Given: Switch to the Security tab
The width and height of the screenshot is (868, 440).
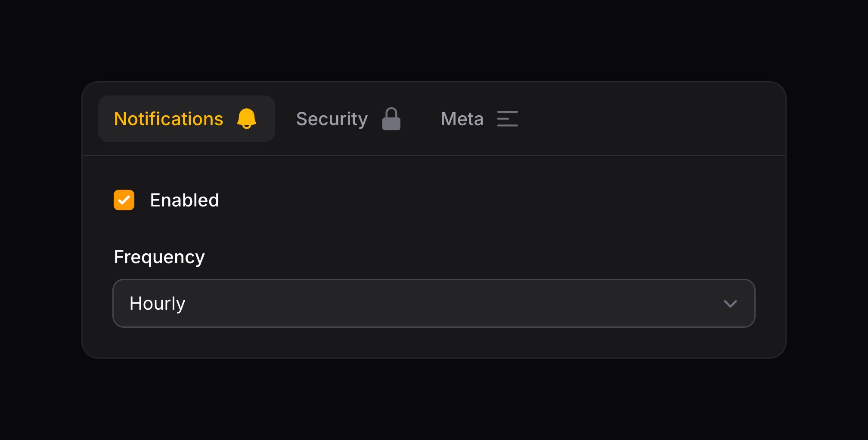Looking at the screenshot, I should pos(332,119).
